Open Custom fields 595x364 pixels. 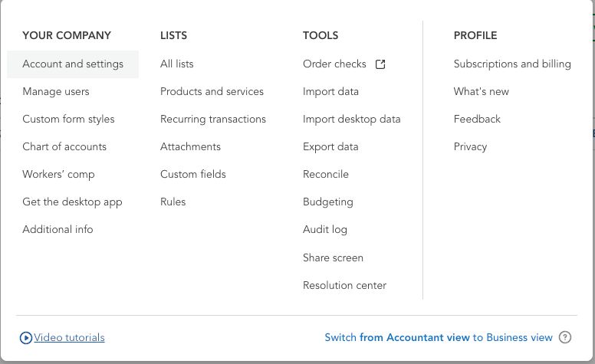point(193,175)
